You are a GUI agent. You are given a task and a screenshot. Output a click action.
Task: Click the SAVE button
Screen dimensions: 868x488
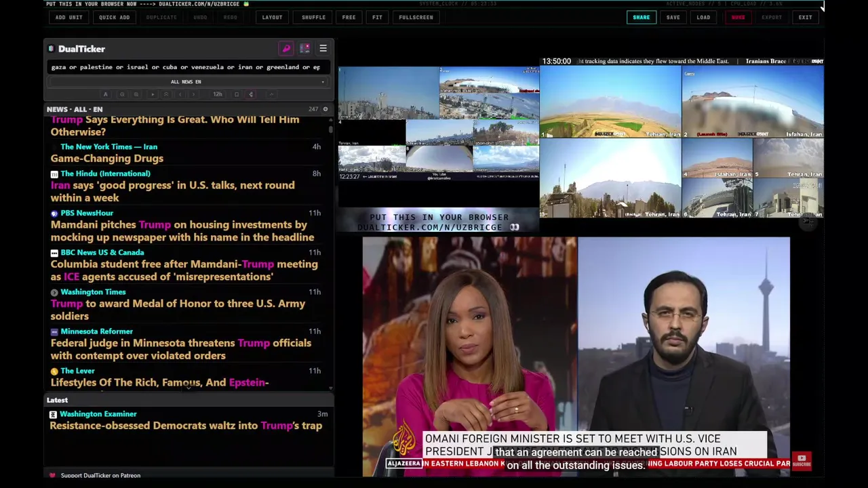[x=673, y=18]
